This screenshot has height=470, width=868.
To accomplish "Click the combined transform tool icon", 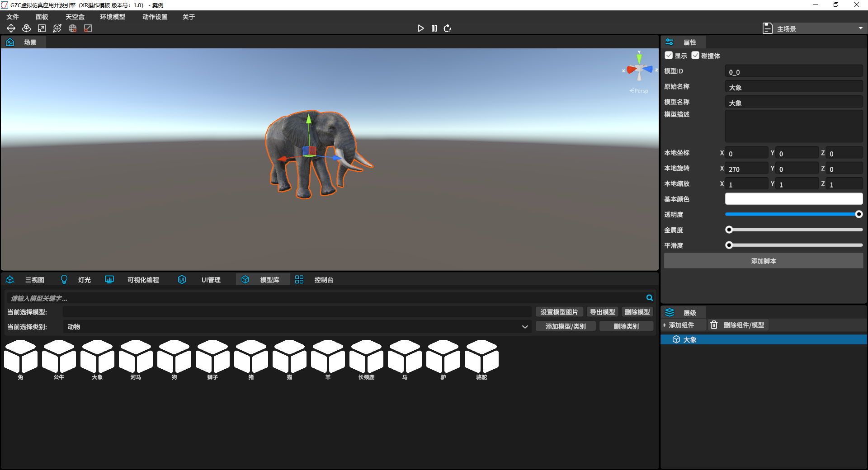I will tap(57, 28).
